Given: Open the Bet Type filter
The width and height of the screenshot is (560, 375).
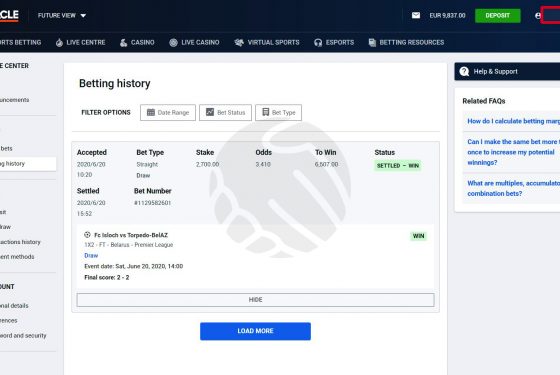Looking at the screenshot, I should click(x=279, y=112).
